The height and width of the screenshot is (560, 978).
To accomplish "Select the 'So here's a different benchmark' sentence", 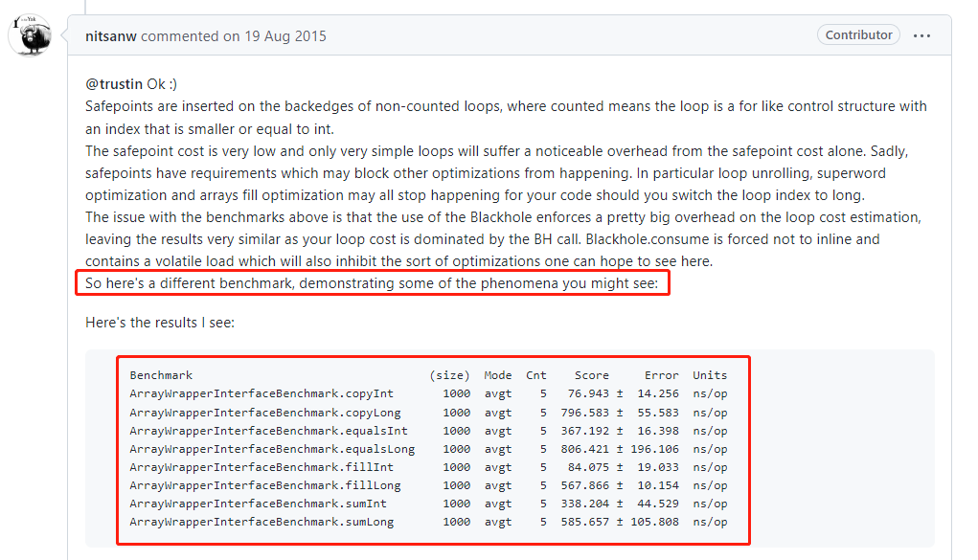I will (372, 283).
